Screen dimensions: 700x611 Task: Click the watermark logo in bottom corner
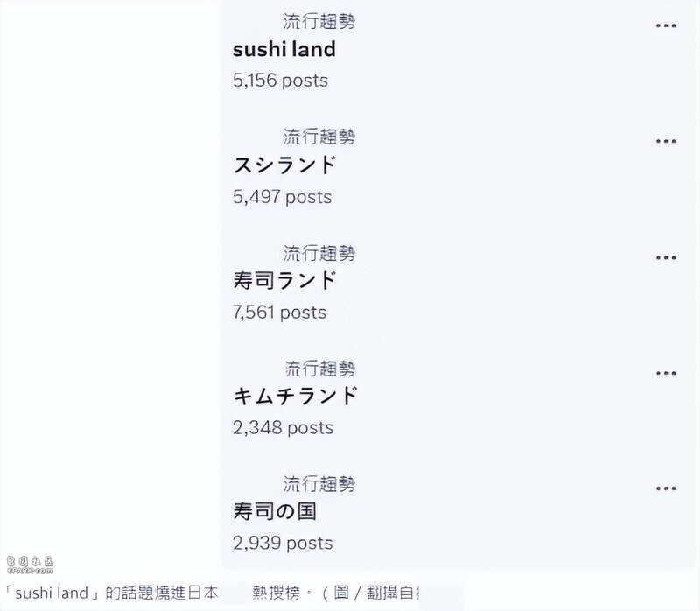[30, 565]
